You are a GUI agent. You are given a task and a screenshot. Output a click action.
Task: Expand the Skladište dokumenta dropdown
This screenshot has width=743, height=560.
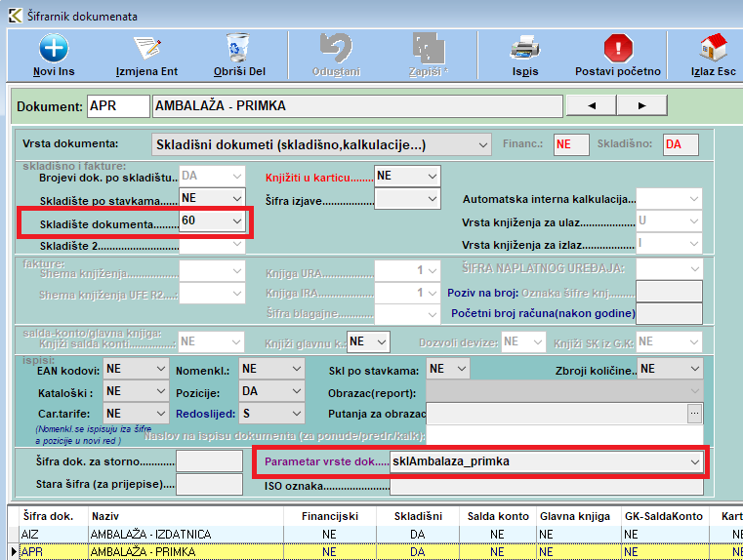[237, 220]
